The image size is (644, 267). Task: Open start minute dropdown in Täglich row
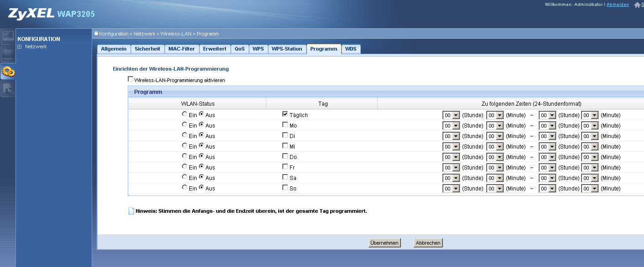click(x=495, y=115)
